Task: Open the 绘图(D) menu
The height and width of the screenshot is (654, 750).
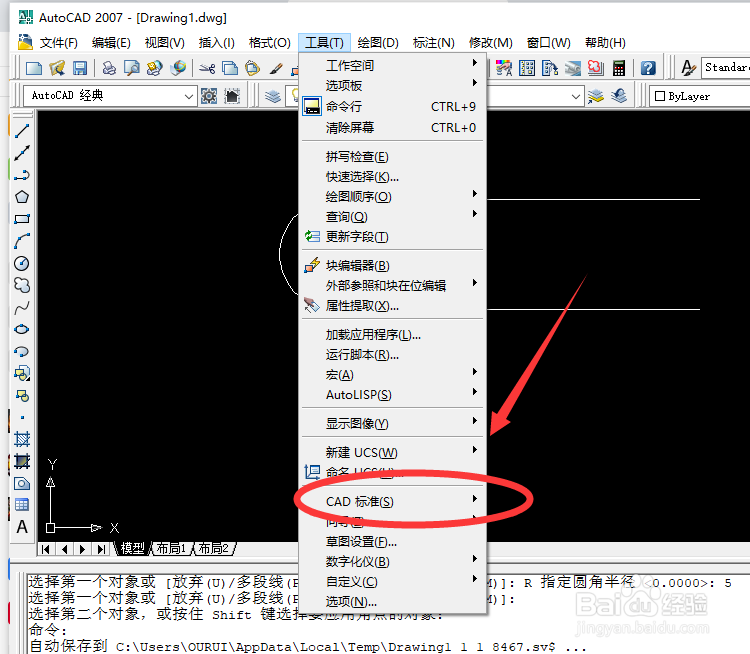Action: click(378, 43)
